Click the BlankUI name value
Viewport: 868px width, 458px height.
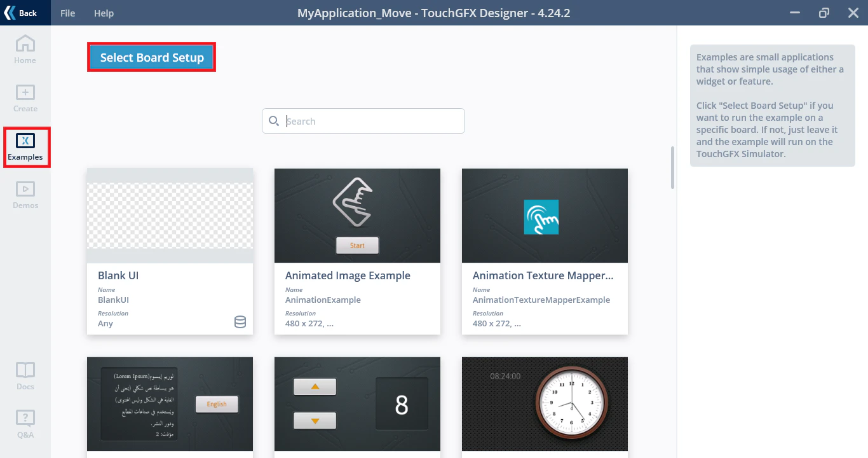[114, 300]
